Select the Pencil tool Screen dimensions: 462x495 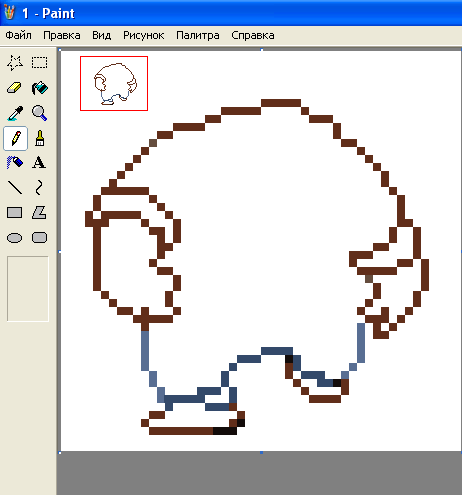15,138
